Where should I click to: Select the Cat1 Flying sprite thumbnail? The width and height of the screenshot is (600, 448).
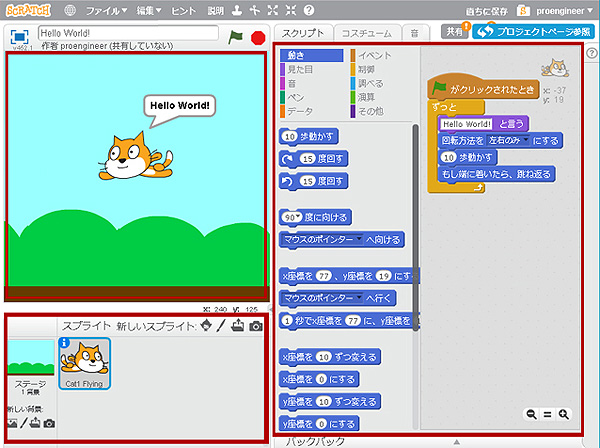pos(85,363)
